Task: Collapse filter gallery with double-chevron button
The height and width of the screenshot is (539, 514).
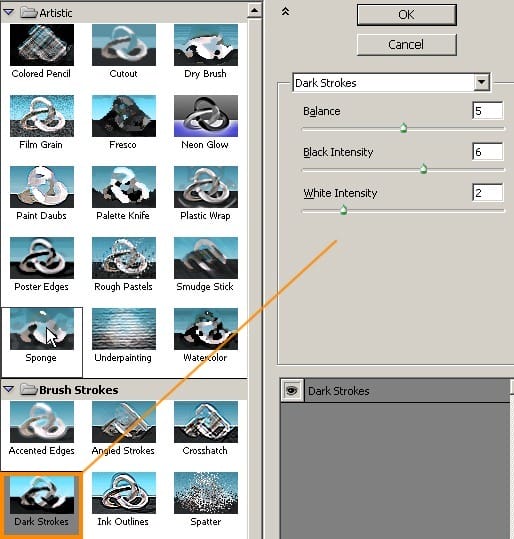Action: pos(285,12)
